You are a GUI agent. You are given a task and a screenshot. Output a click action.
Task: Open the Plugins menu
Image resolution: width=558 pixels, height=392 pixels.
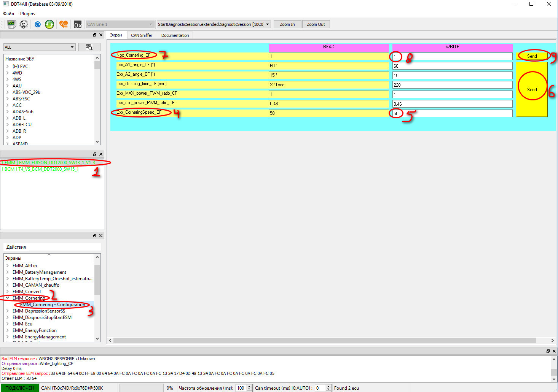27,13
